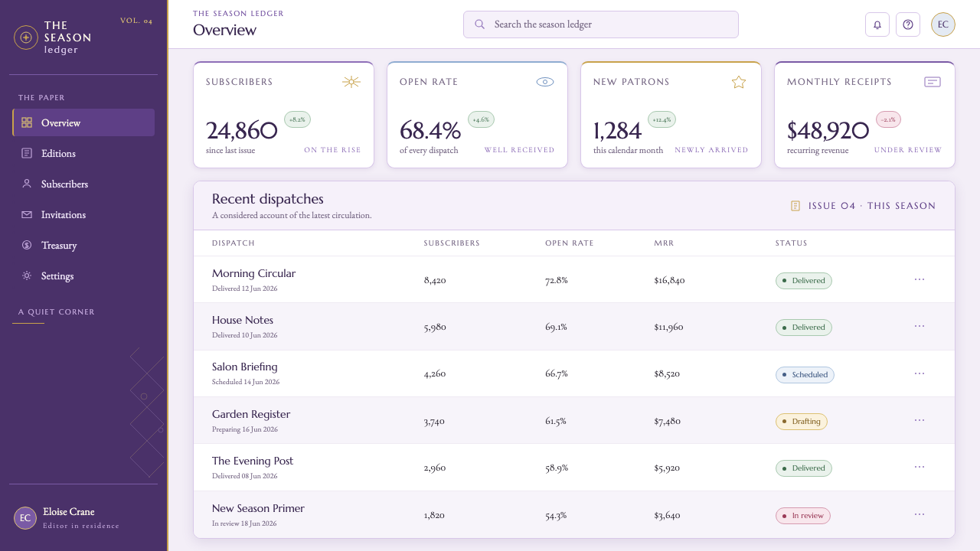Click the receipt icon on Monthly Receipts card
This screenshot has width=980, height=551.
933,82
